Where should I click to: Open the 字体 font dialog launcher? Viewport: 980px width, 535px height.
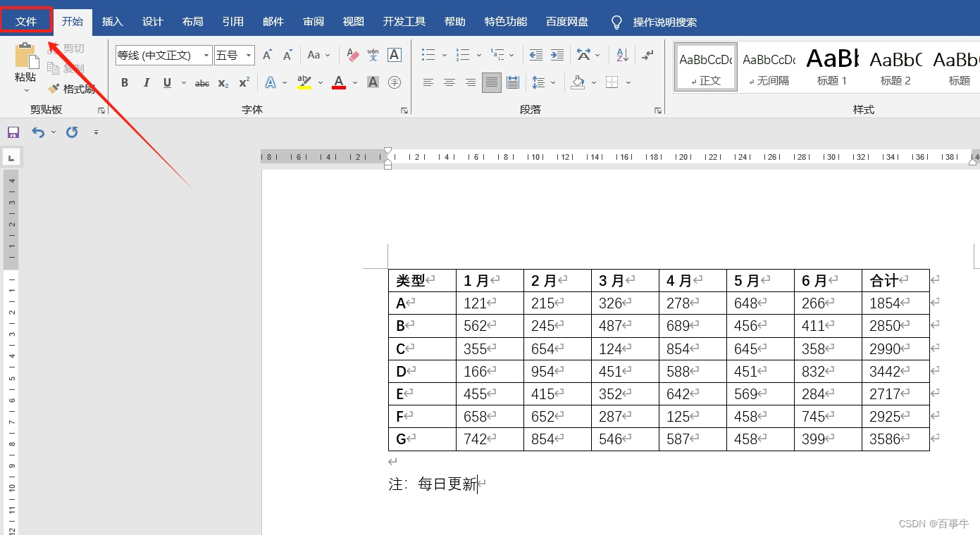[x=404, y=111]
